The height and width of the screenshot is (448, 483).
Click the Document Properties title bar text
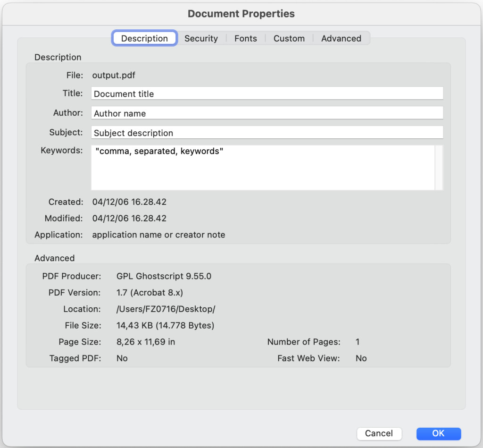tap(241, 14)
